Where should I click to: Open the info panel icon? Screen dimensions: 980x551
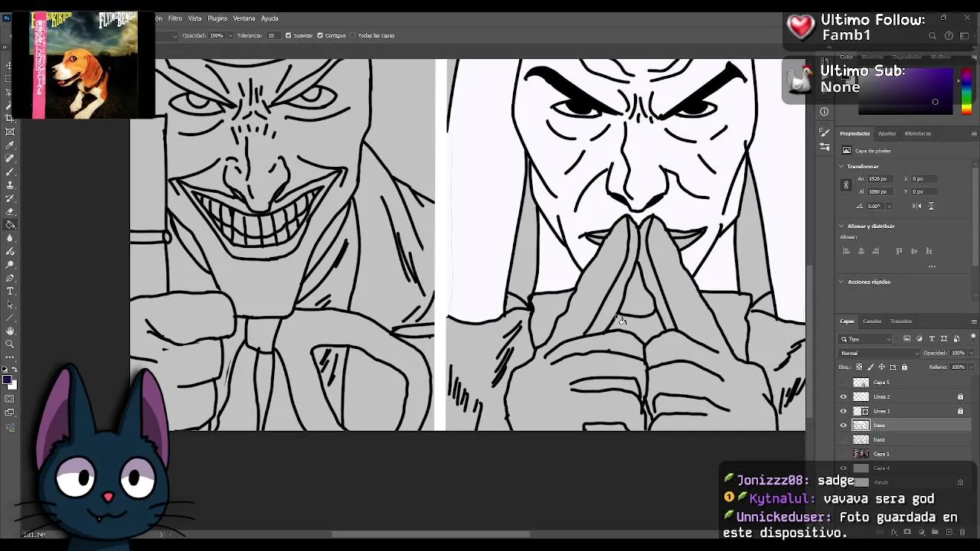[825, 112]
